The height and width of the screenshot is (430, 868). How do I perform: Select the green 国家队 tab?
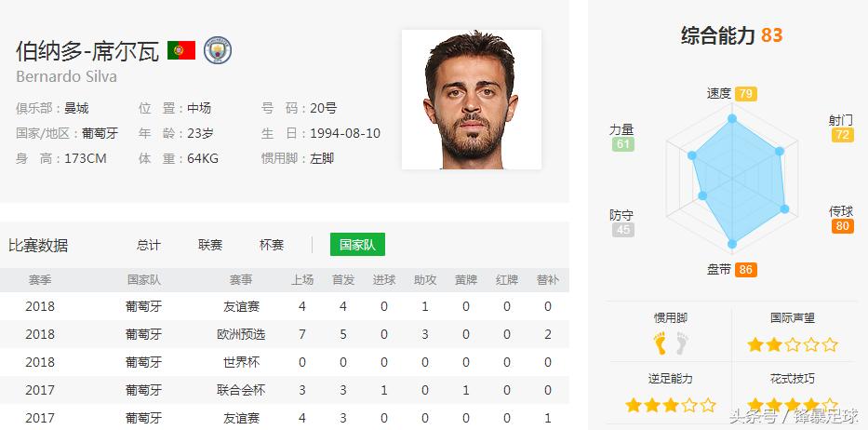(357, 245)
